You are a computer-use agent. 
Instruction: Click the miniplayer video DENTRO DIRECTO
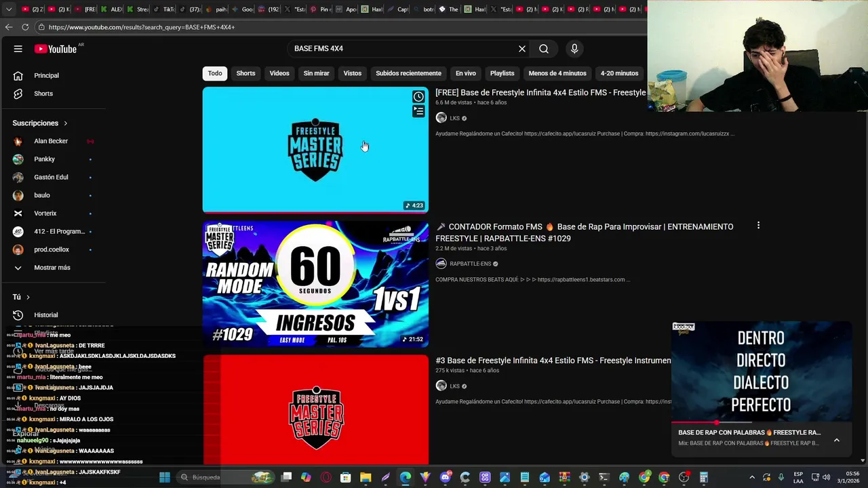tap(761, 371)
